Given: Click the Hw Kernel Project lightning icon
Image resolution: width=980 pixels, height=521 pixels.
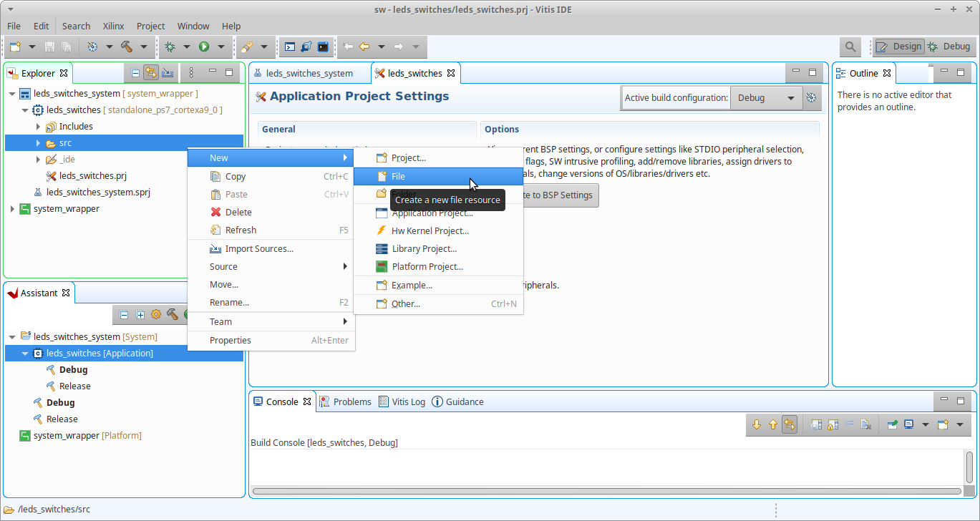Looking at the screenshot, I should [381, 230].
